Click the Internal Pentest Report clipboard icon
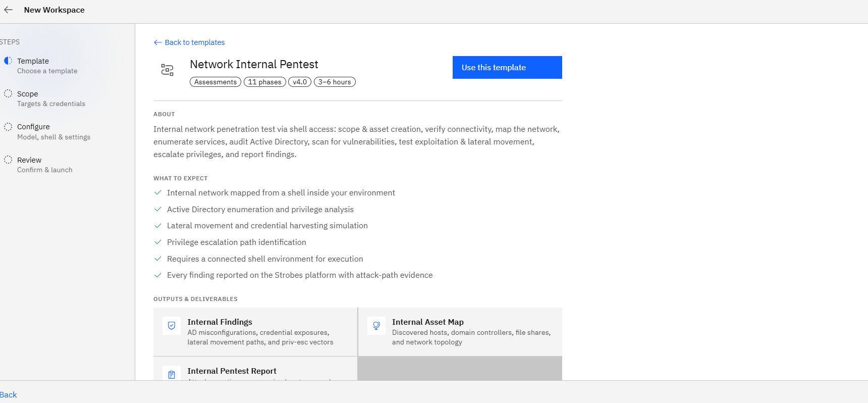The height and width of the screenshot is (403, 868). (x=172, y=374)
